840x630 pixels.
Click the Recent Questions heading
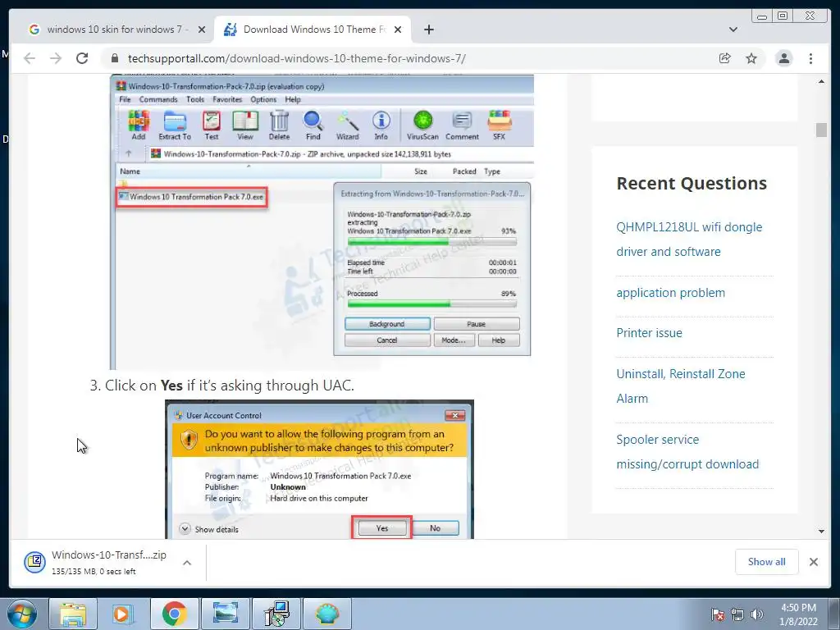pyautogui.click(x=691, y=183)
